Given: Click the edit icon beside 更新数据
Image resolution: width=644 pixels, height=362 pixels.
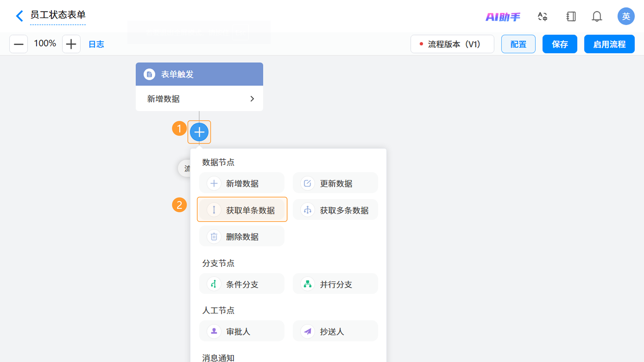Looking at the screenshot, I should coord(308,183).
